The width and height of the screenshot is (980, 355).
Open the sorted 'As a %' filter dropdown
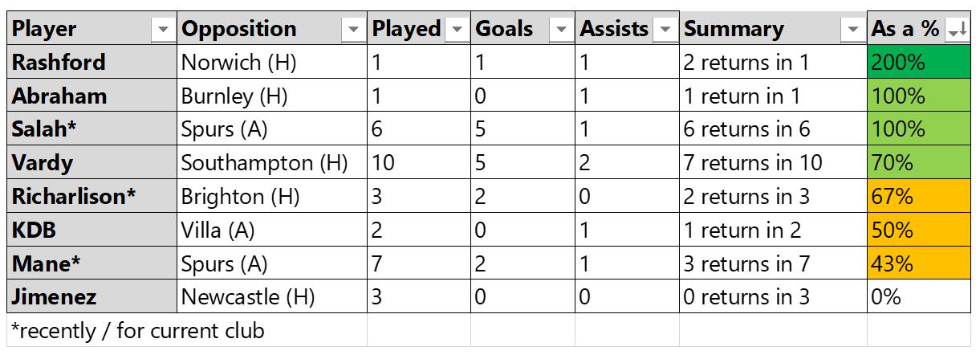(x=958, y=30)
